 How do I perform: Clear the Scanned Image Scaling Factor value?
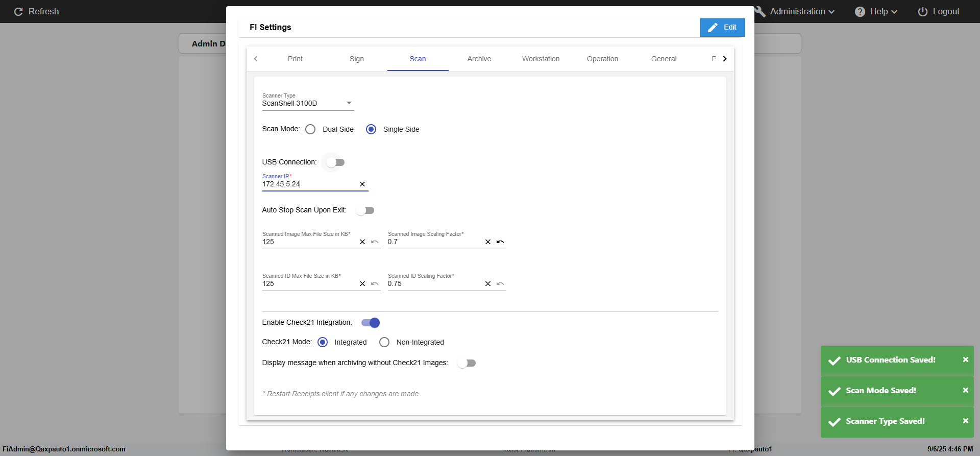[x=488, y=242]
